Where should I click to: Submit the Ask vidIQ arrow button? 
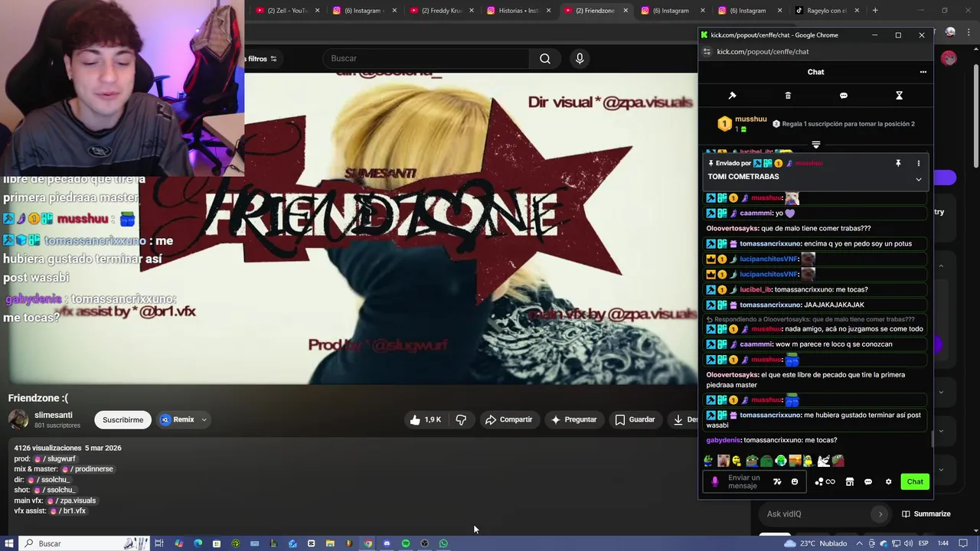(880, 514)
